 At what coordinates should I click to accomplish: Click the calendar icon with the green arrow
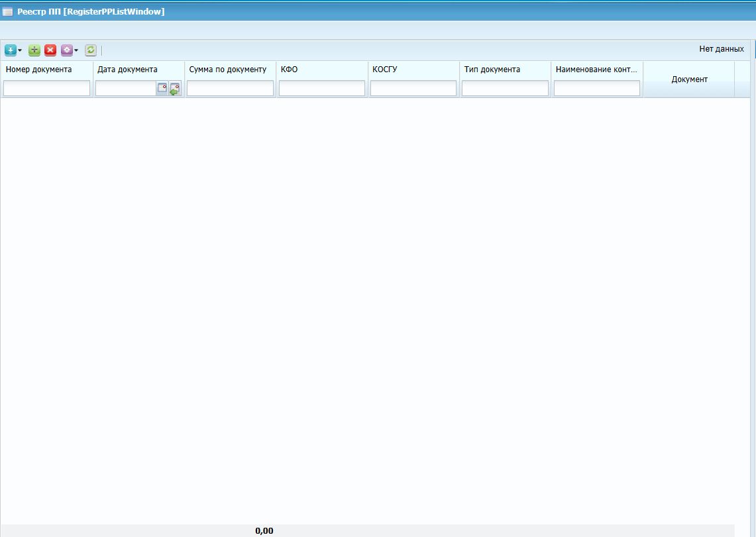pyautogui.click(x=174, y=89)
